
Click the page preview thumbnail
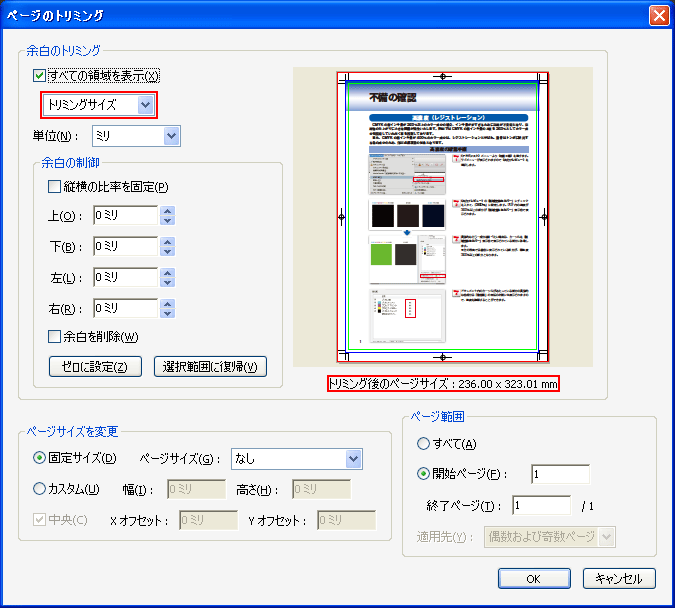[x=442, y=217]
